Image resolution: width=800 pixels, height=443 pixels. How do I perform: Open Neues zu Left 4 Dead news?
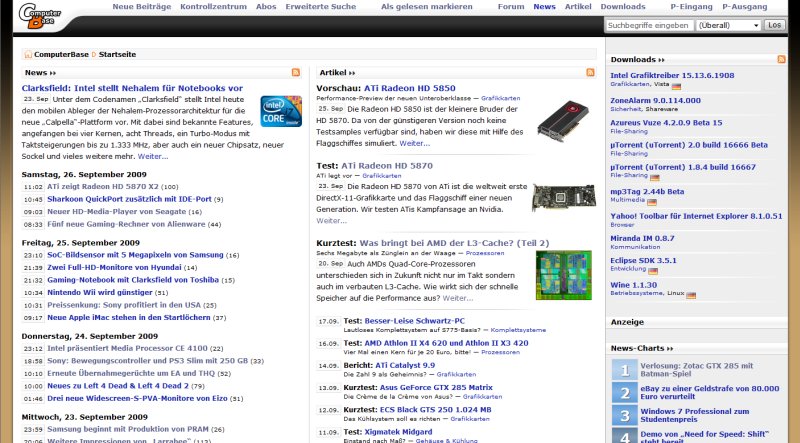tap(118, 386)
